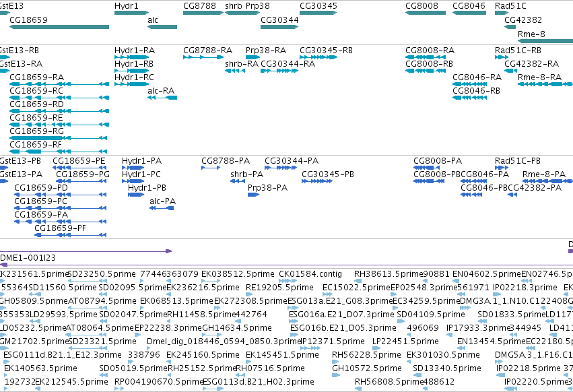Viewport: 573px width, 392px height.
Task: Select the DME1-001I23 clone label
Action: click(28, 258)
